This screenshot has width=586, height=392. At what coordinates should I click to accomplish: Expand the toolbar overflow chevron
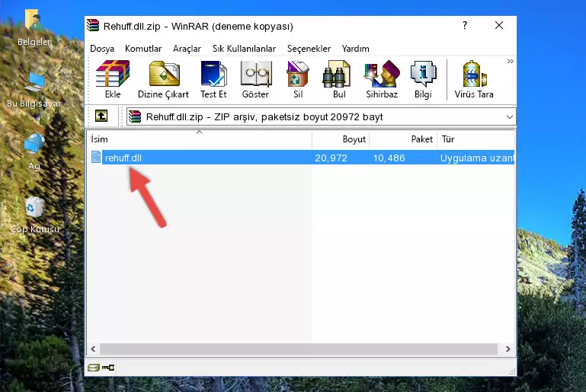[x=510, y=61]
